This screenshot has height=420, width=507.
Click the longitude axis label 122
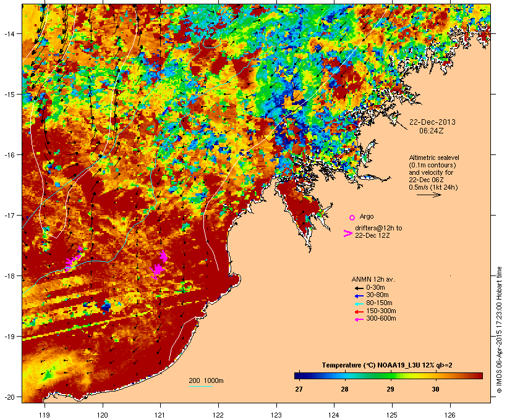coord(218,415)
